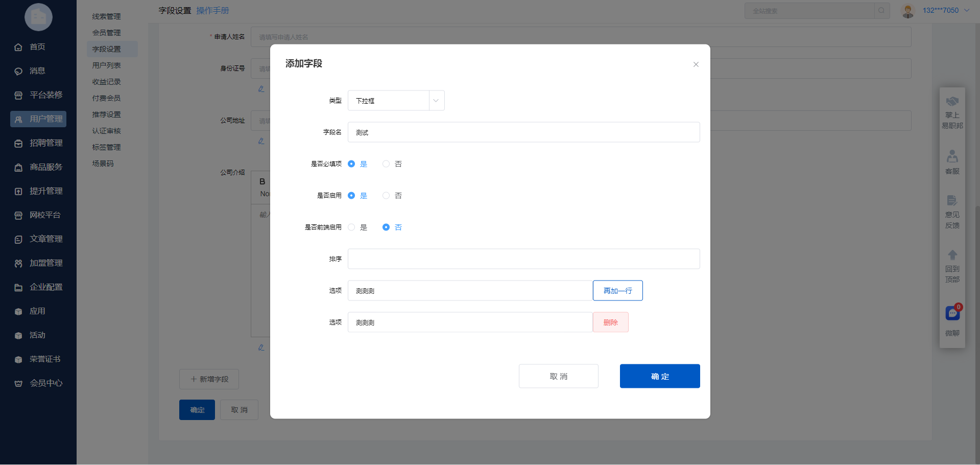Open the 微聊 chat icon with badge
Image resolution: width=980 pixels, height=465 pixels.
click(952, 313)
